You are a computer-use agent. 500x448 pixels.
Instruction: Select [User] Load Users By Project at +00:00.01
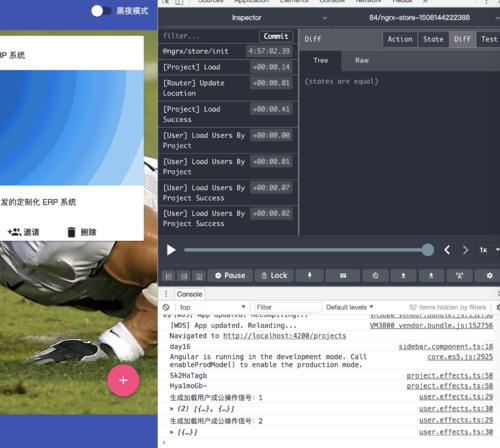tap(228, 167)
